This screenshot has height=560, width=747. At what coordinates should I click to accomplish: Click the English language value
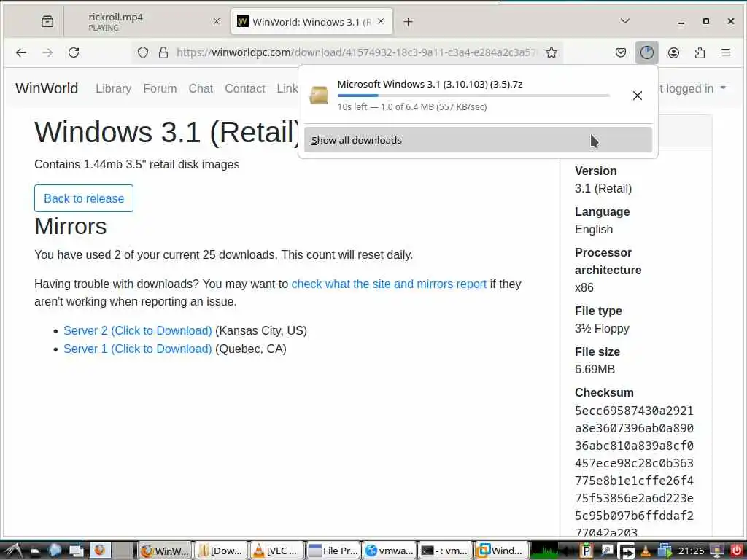[x=594, y=229]
